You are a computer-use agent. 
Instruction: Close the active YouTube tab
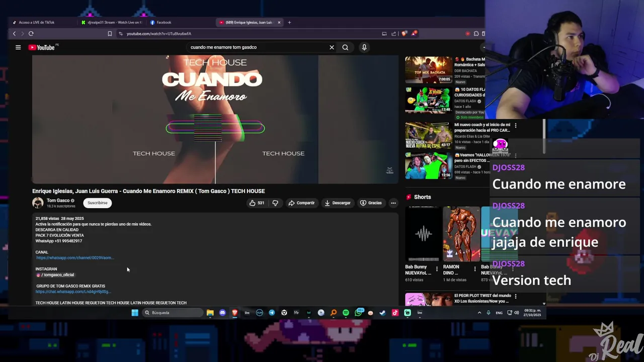coord(279,22)
